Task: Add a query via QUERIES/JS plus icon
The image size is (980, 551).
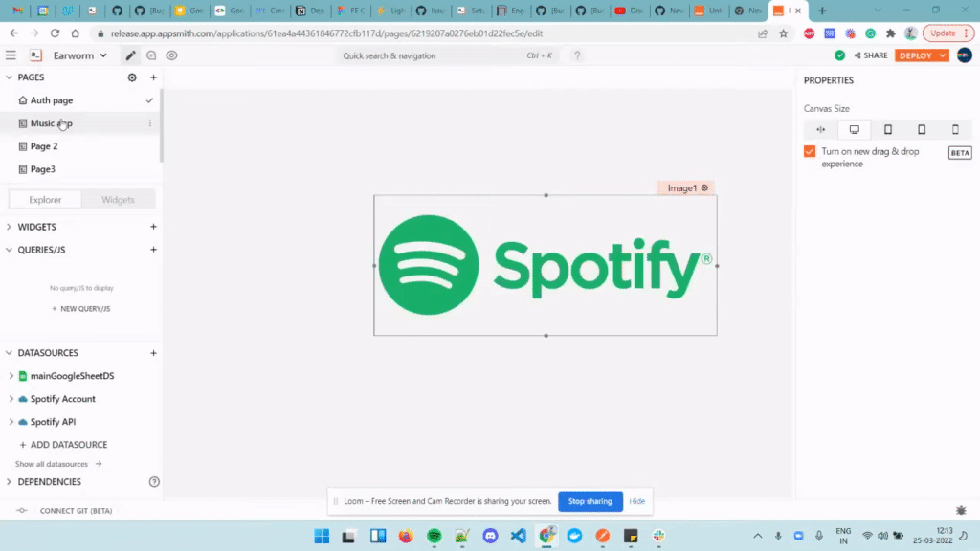Action: point(154,250)
